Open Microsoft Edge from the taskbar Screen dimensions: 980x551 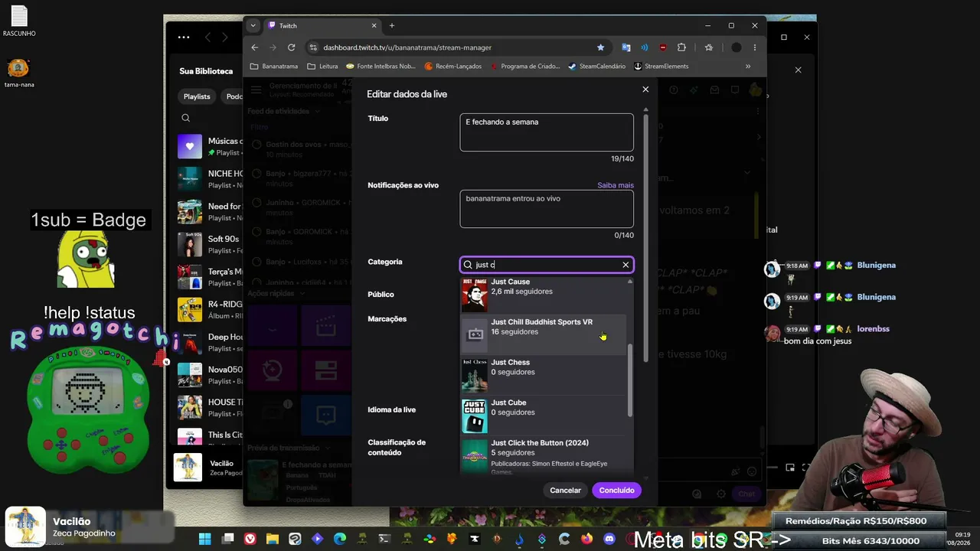click(340, 540)
